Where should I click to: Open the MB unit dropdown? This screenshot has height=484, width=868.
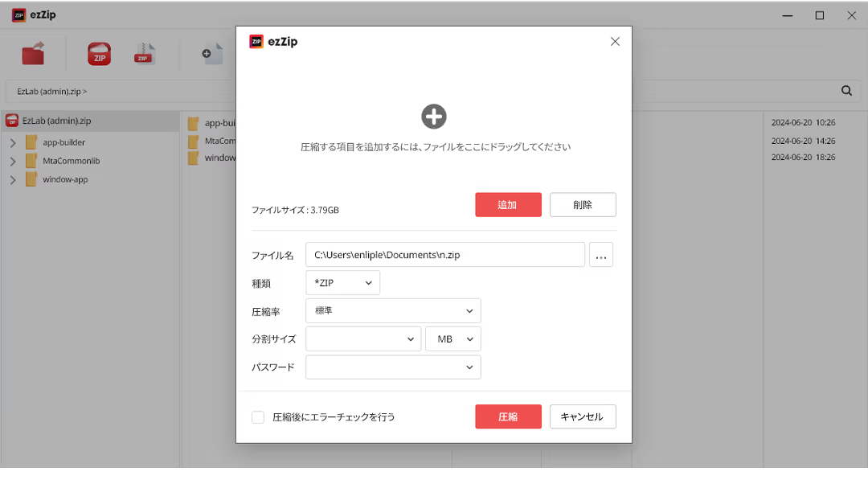click(x=452, y=339)
